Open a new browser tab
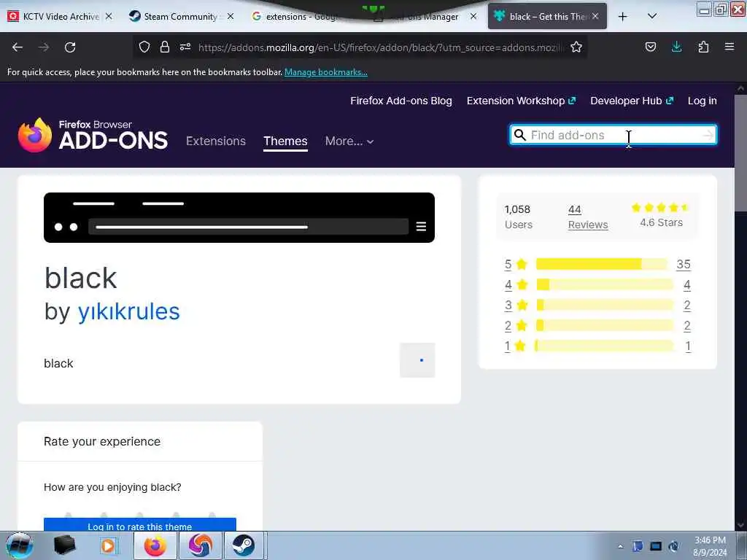This screenshot has height=560, width=747. coord(623,17)
